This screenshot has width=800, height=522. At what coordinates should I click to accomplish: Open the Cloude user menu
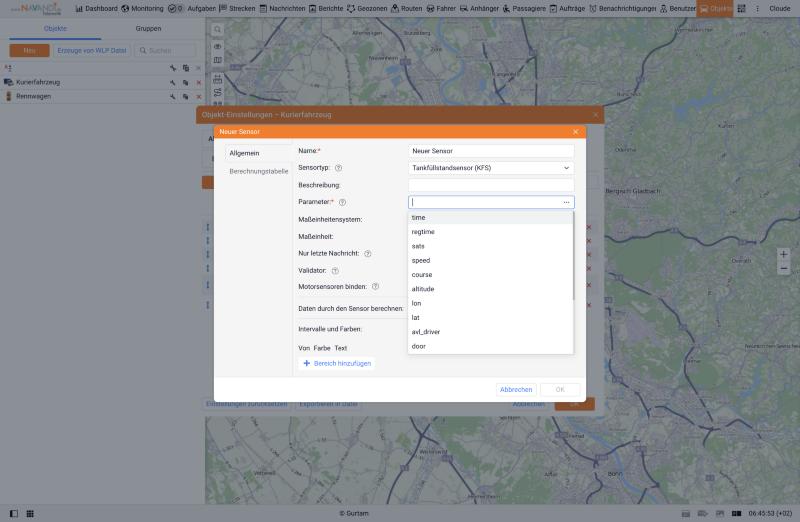point(780,9)
